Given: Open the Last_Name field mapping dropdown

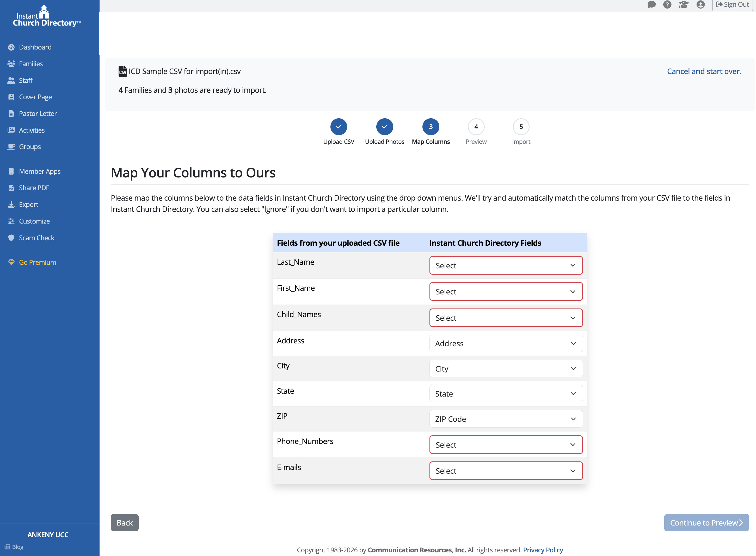Looking at the screenshot, I should coord(506,265).
